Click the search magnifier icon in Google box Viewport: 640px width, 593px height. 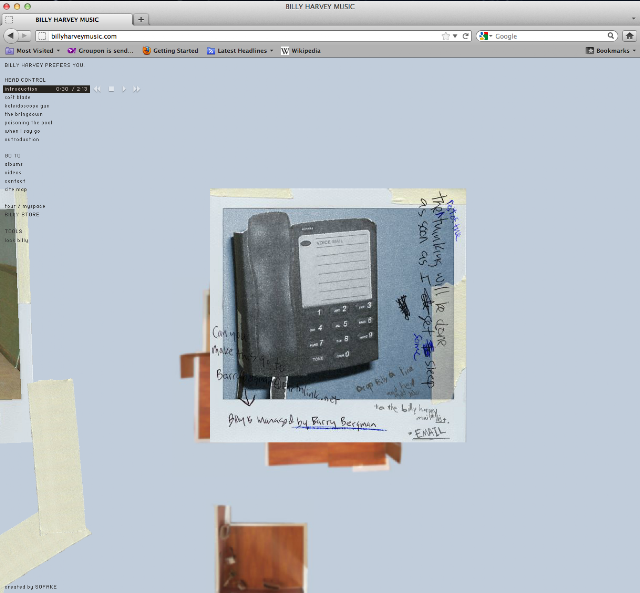611,36
